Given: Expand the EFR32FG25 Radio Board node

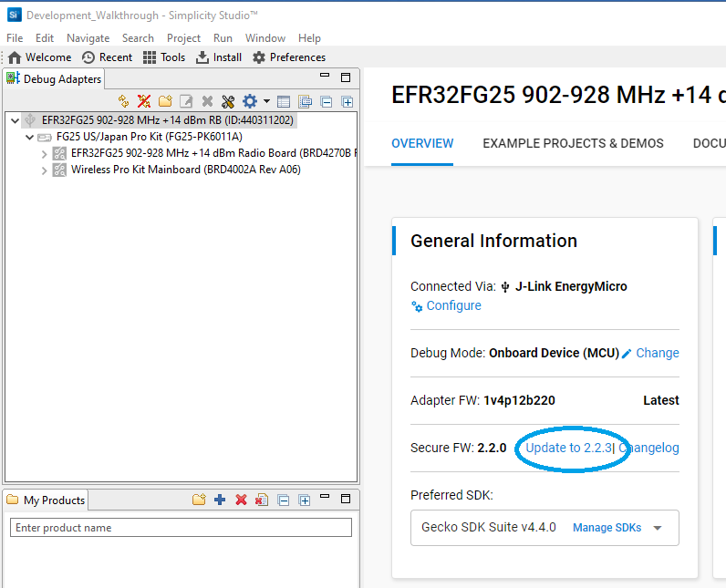Looking at the screenshot, I should pos(45,153).
